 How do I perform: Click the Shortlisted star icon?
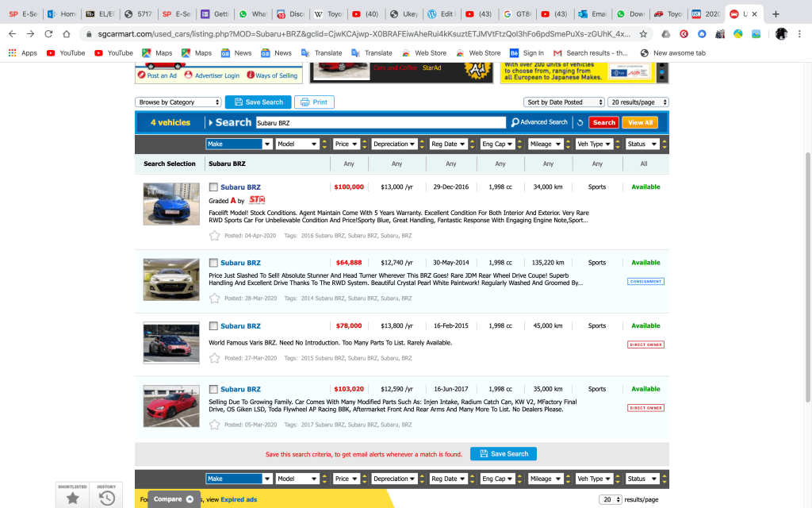(72, 497)
